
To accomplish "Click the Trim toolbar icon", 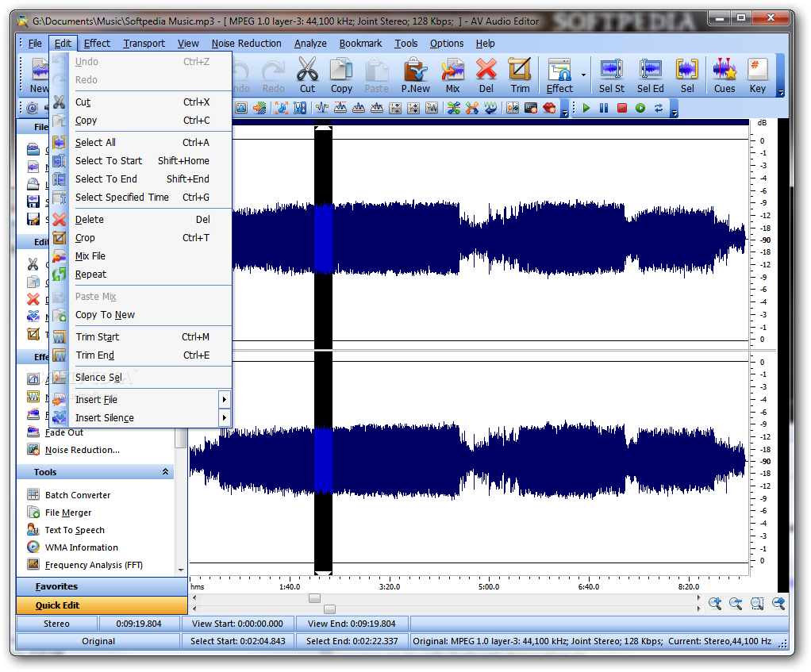I will coord(520,70).
